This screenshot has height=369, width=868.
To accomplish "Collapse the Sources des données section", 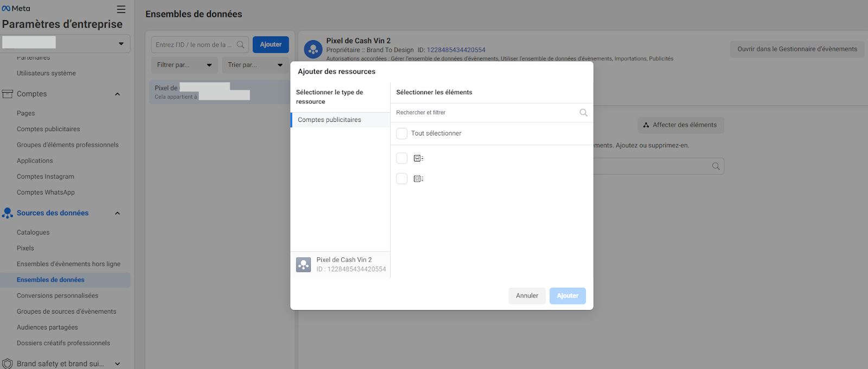I will point(117,213).
